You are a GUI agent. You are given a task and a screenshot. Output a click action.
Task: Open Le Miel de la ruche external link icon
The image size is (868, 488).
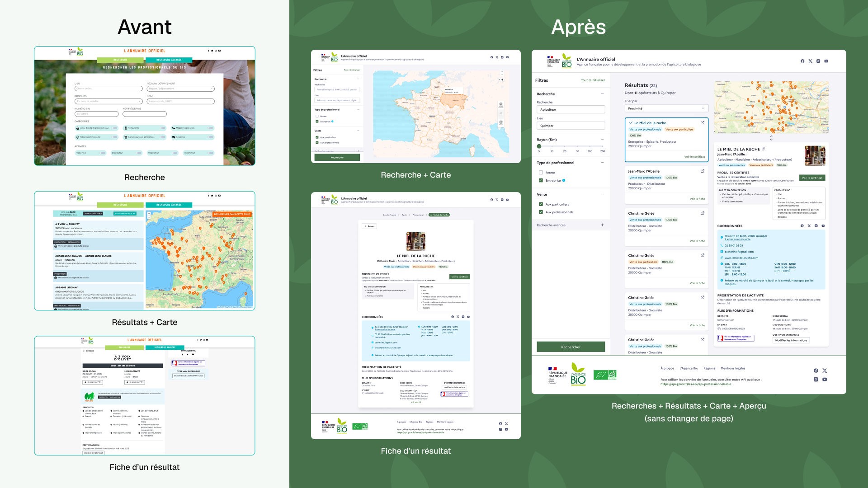click(x=702, y=123)
